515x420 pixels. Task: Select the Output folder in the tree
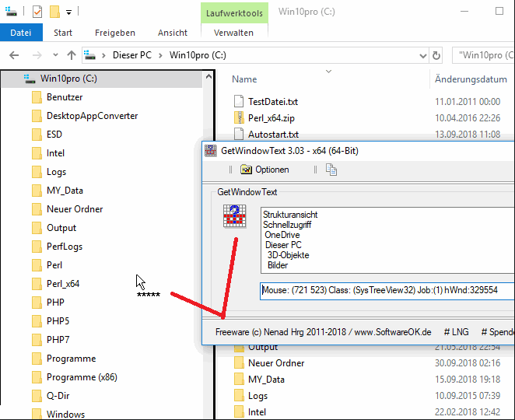61,228
